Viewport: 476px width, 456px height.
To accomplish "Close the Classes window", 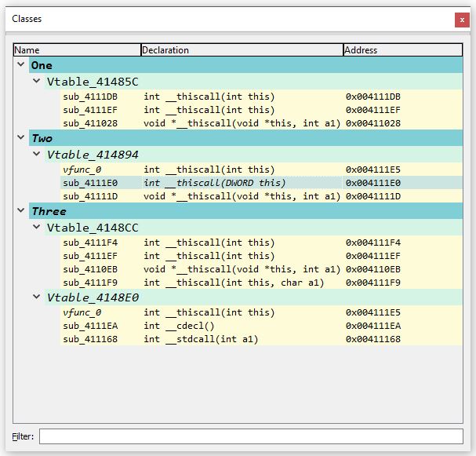I will tap(462, 20).
